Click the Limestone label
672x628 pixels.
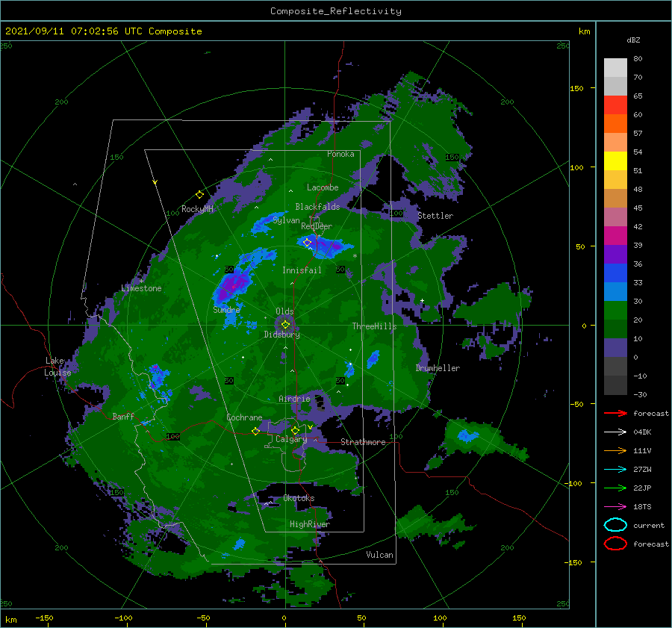141,288
